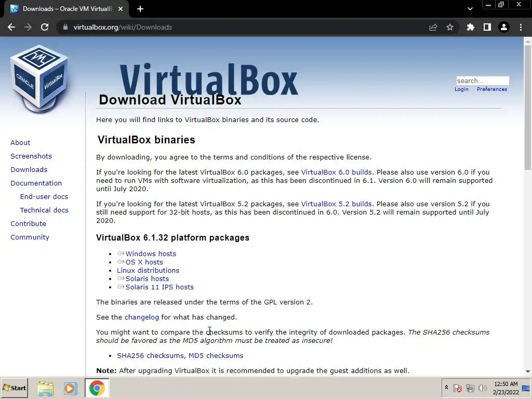The height and width of the screenshot is (399, 532).
Task: Open the Windows Start button
Action: 14,388
